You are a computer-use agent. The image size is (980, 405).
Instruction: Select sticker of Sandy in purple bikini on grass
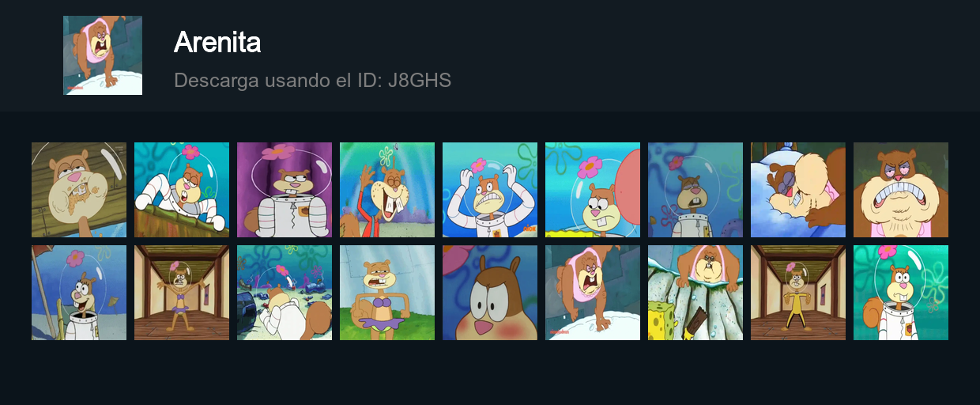[x=387, y=293]
